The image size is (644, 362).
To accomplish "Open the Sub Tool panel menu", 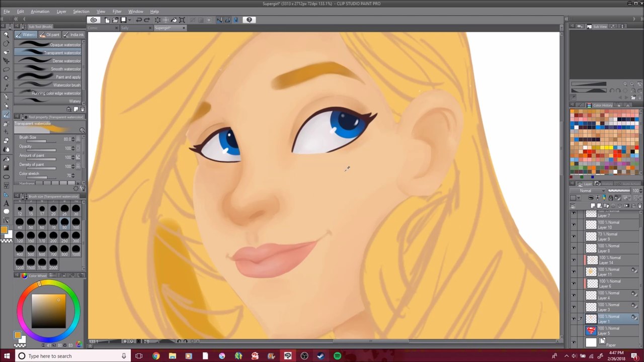I will tap(16, 26).
